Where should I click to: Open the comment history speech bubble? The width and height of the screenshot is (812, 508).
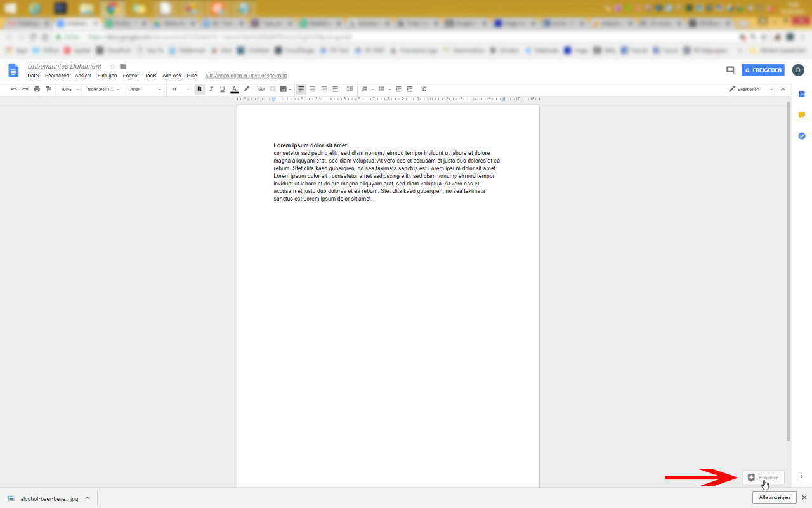(x=730, y=70)
